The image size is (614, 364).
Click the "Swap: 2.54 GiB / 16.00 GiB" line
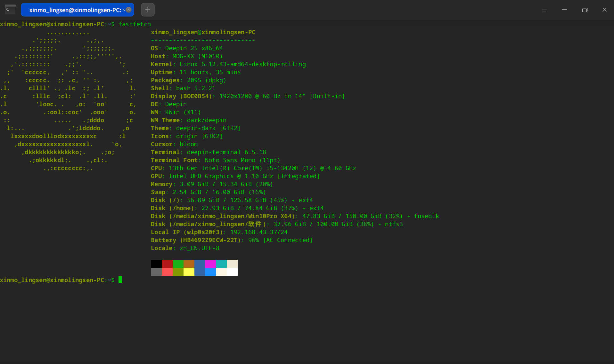[x=209, y=192]
